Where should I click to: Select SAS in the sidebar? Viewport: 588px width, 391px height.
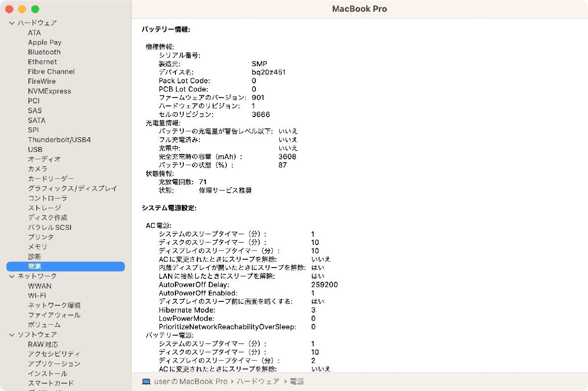[x=35, y=111]
